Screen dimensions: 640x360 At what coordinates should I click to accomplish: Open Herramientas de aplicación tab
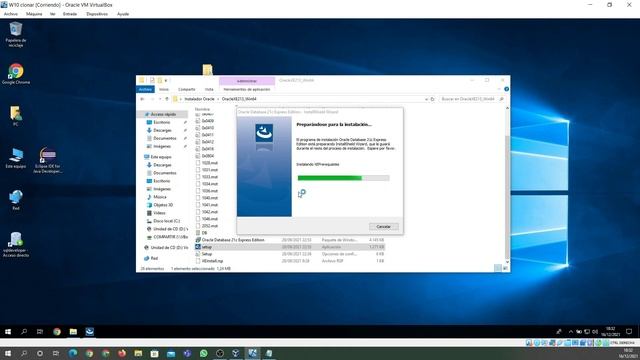tap(247, 89)
